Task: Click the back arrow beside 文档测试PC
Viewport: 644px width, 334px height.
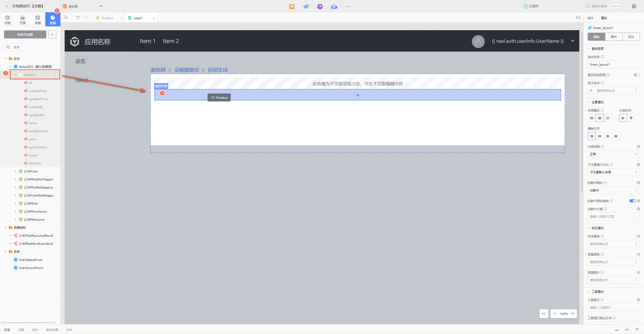Action: [x=7, y=6]
